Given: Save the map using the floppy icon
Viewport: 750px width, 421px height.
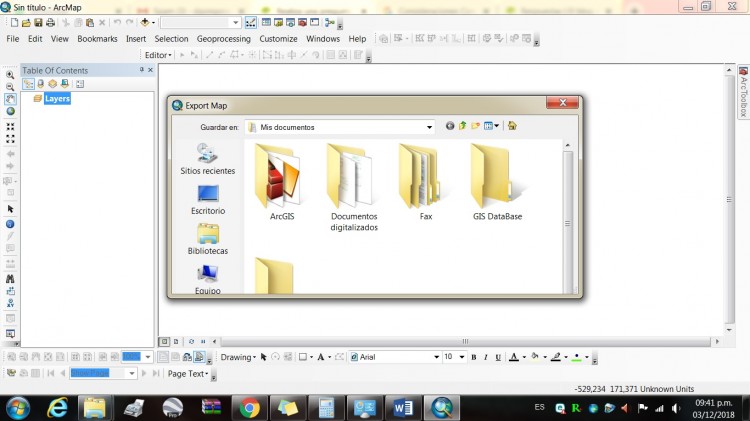Looking at the screenshot, I should (38, 22).
